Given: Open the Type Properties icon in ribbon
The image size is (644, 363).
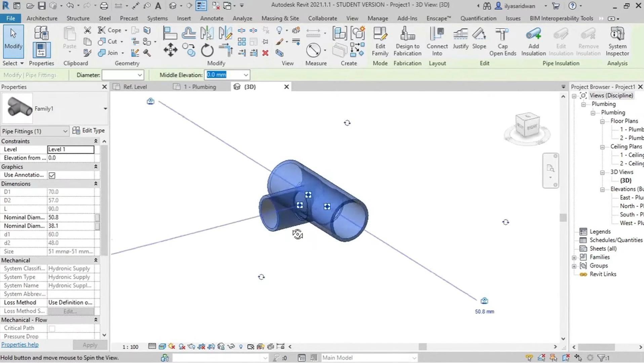Looking at the screenshot, I should click(x=41, y=33).
